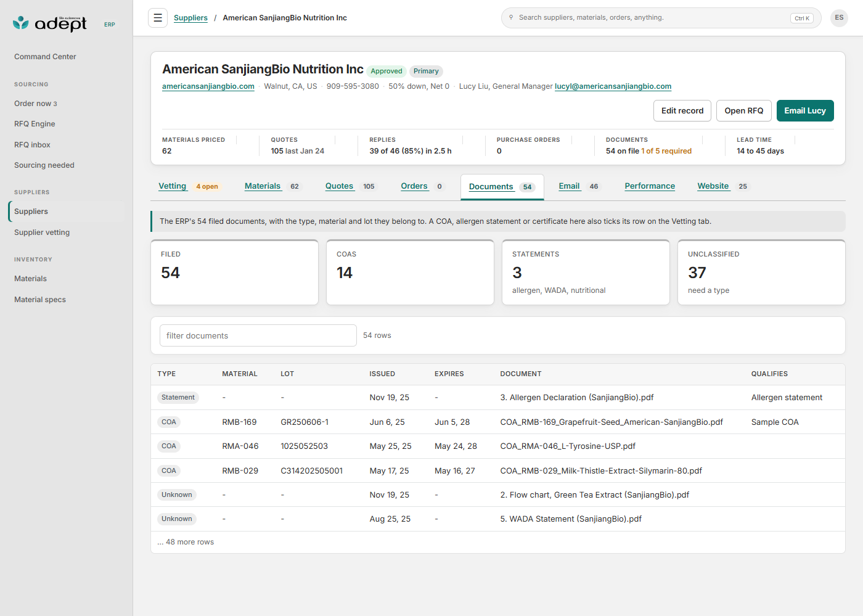Click the Email Lucy button
Viewport: 863px width, 616px height.
click(x=805, y=111)
